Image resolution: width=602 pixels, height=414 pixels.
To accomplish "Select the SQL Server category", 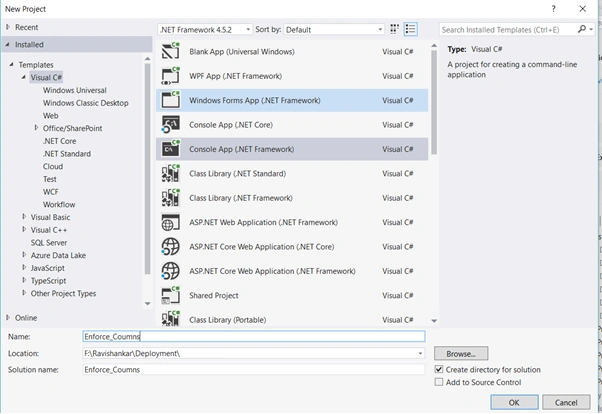I will (49, 242).
